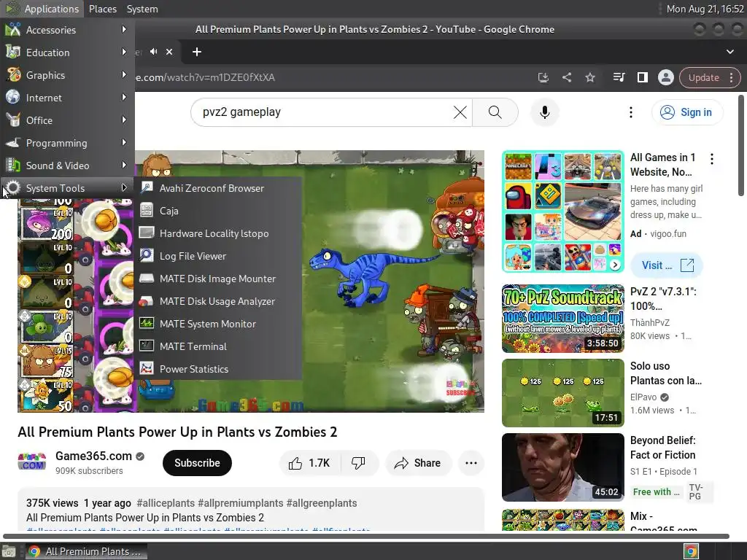Search with voice microphone button

544,112
